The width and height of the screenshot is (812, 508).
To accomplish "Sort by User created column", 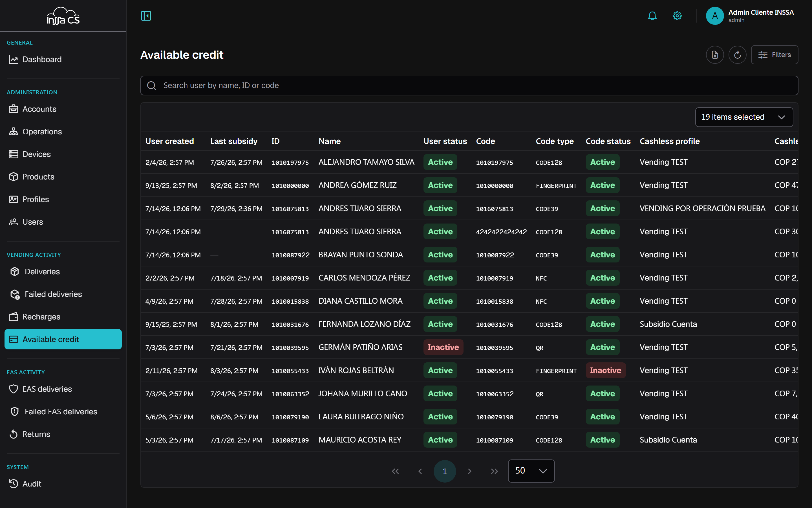I will 169,141.
